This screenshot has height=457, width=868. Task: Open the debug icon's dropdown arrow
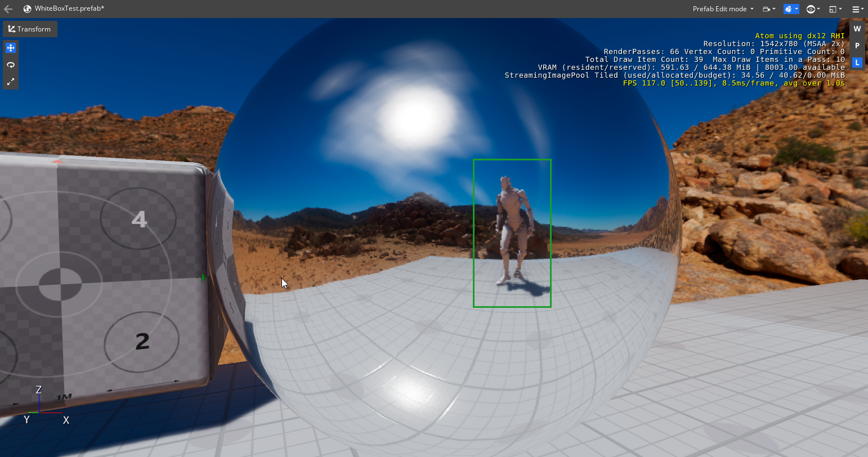[798, 9]
